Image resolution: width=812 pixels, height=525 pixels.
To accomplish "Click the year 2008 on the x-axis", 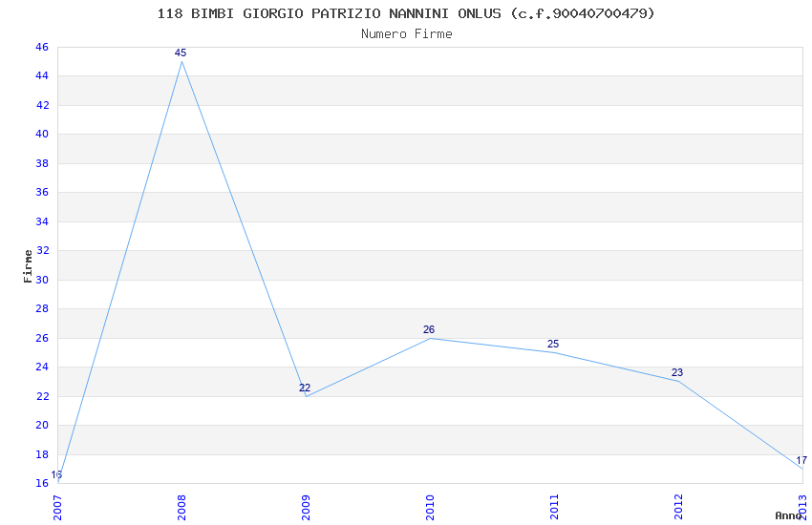I will click(x=182, y=508).
